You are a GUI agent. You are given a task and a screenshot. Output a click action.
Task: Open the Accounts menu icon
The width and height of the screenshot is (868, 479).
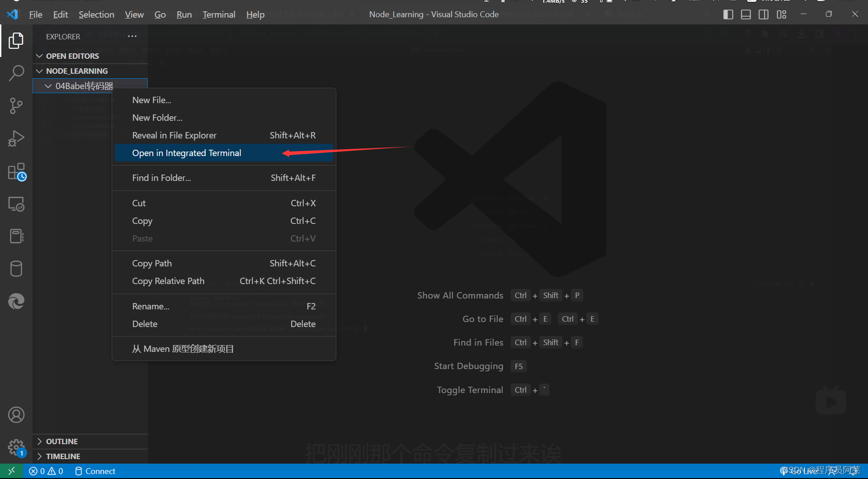[16, 415]
